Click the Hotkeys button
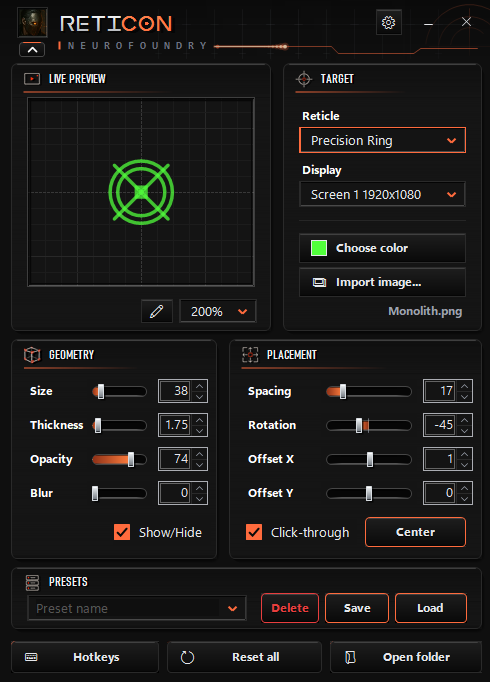This screenshot has height=682, width=490. pyautogui.click(x=85, y=657)
